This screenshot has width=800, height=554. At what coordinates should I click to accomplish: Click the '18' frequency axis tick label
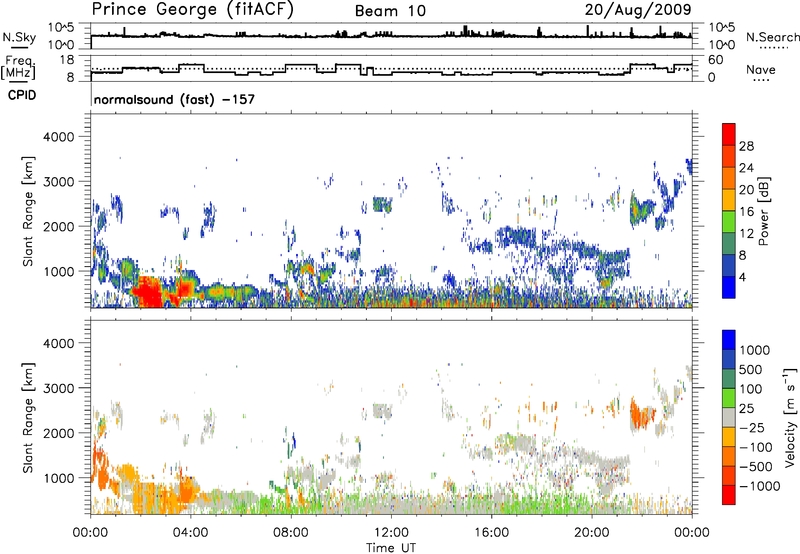pyautogui.click(x=67, y=60)
